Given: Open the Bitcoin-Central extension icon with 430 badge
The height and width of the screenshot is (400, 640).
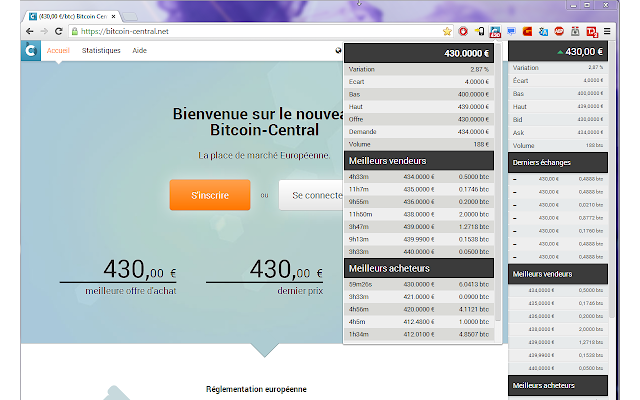Looking at the screenshot, I should point(495,32).
